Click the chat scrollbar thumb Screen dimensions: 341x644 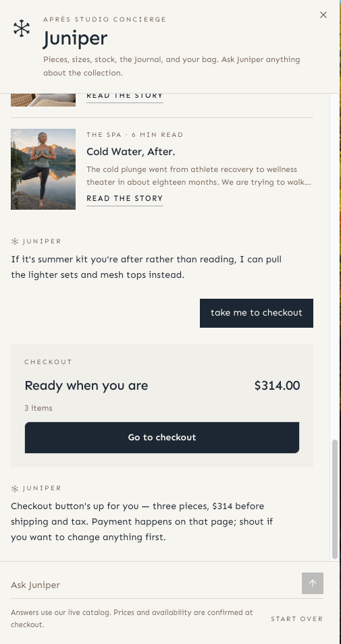(335, 499)
